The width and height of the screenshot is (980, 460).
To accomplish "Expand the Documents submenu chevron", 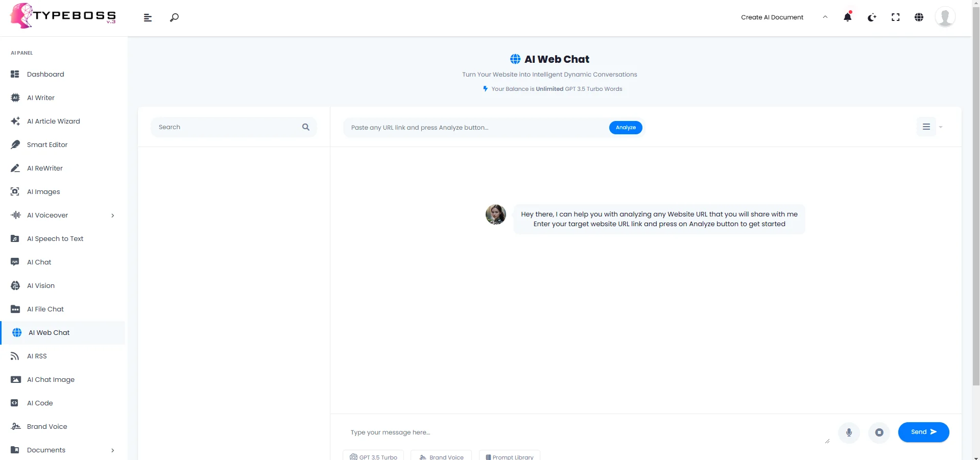I will pyautogui.click(x=112, y=450).
